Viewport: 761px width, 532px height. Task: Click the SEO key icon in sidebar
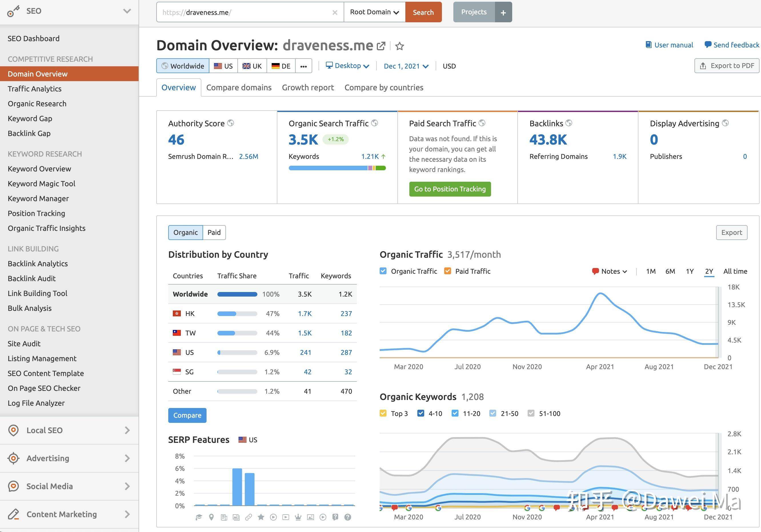coord(13,11)
